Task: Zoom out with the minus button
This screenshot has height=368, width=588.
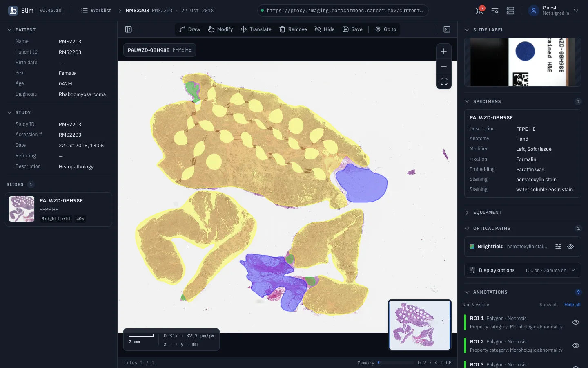Action: click(444, 66)
